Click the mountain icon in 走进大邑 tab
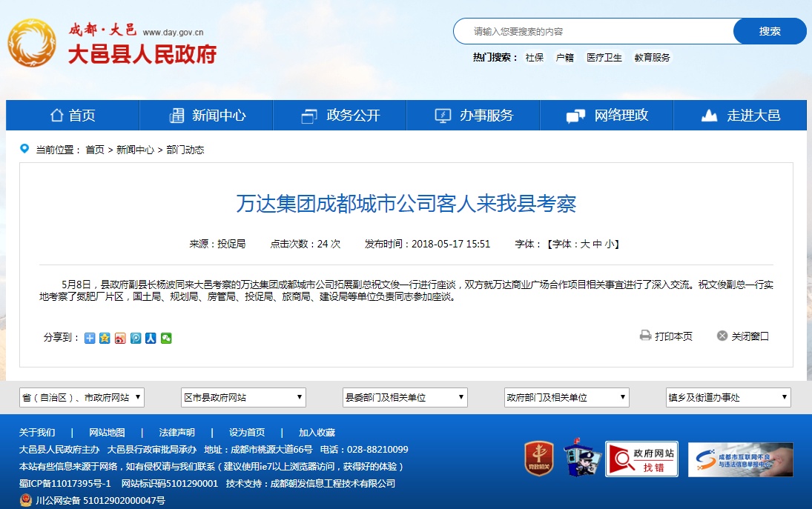Viewport: 812px width, 509px height. [709, 116]
